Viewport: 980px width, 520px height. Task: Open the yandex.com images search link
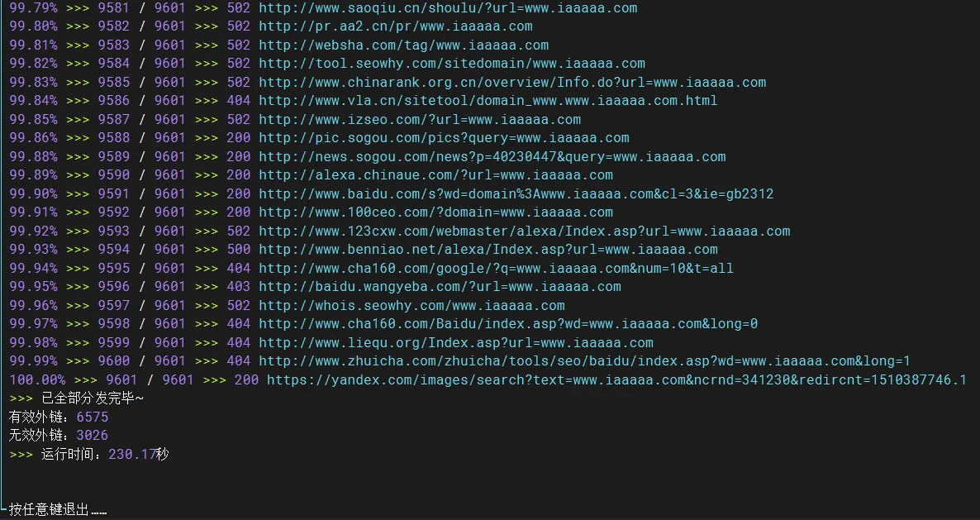(617, 379)
